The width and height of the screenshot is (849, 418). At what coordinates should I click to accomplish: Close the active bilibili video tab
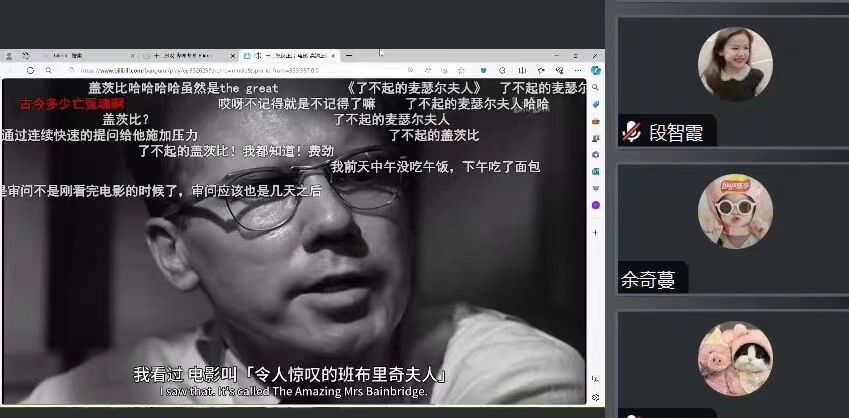coord(334,56)
